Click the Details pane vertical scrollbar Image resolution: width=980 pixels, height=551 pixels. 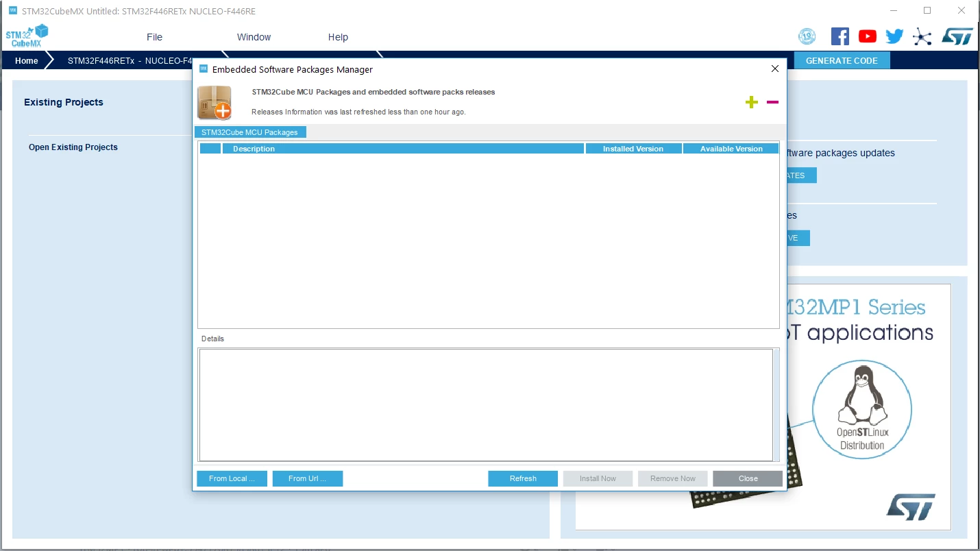[x=776, y=405]
